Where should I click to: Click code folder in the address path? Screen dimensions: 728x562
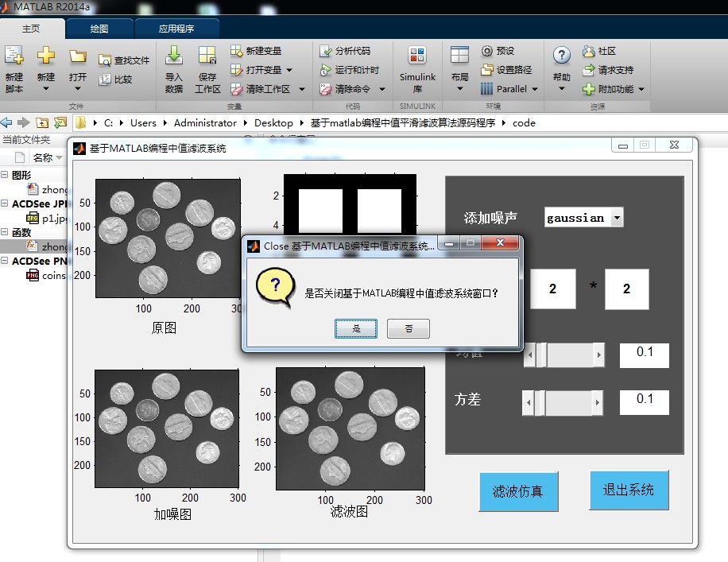(524, 123)
